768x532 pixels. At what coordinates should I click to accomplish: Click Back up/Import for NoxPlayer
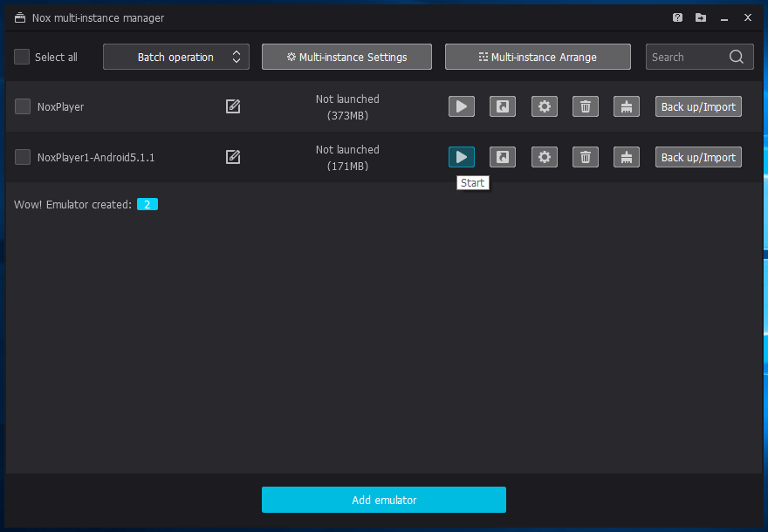point(698,106)
